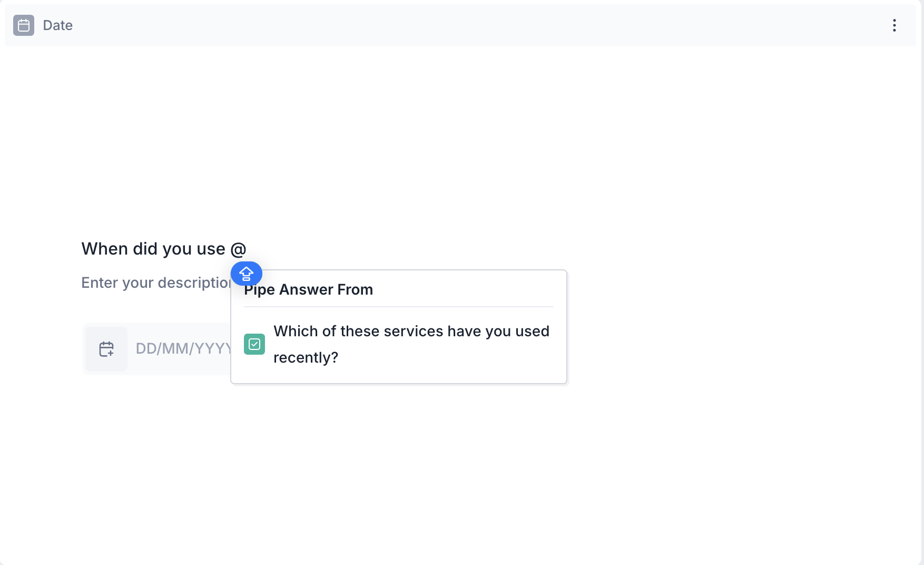Click the "Enter your description" placeholder text
The height and width of the screenshot is (565, 924).
(156, 283)
